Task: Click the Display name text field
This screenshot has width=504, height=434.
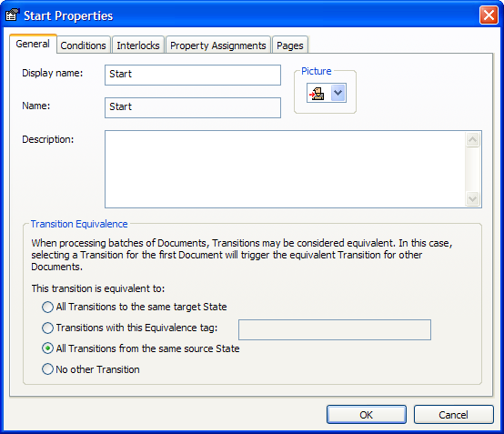Action: point(193,76)
